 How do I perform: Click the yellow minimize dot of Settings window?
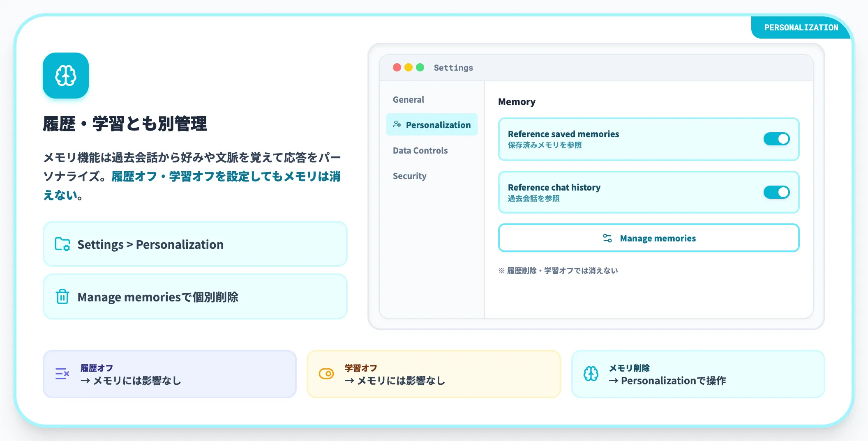click(409, 67)
